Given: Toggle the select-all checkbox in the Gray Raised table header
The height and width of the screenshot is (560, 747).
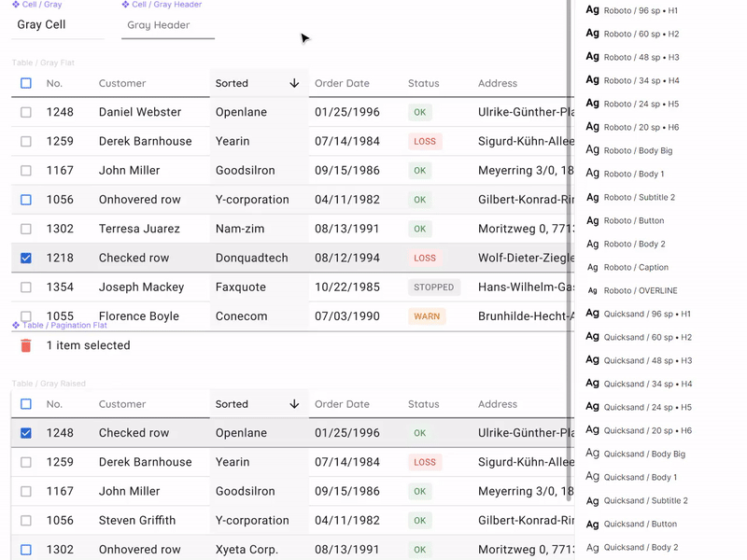Looking at the screenshot, I should [x=26, y=404].
